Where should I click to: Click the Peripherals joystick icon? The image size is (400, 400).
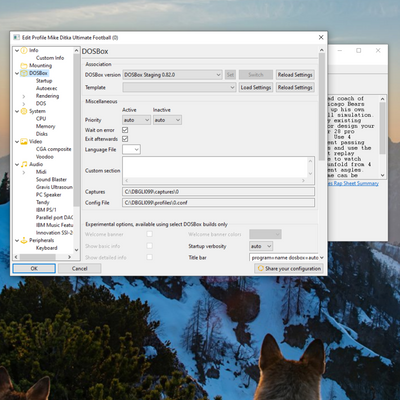point(24,240)
